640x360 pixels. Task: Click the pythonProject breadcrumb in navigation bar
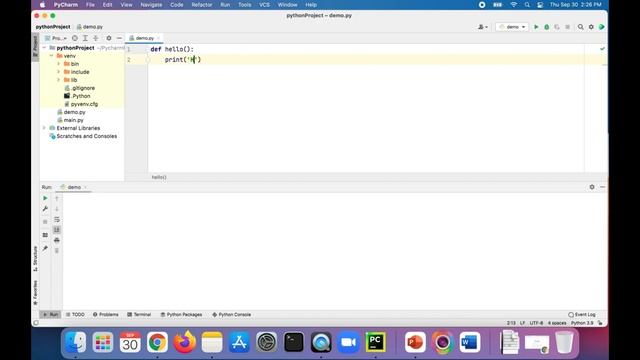[53, 27]
